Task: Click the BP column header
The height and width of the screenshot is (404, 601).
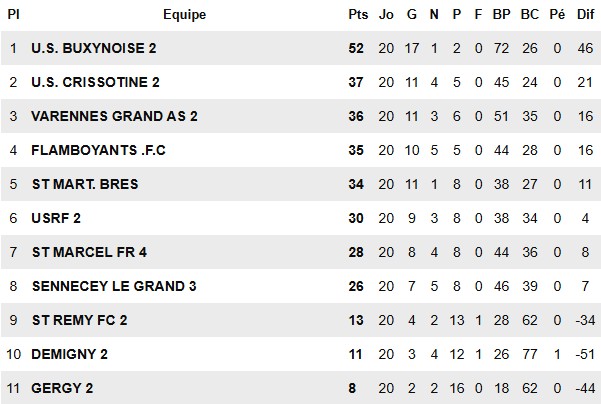Action: [x=501, y=15]
